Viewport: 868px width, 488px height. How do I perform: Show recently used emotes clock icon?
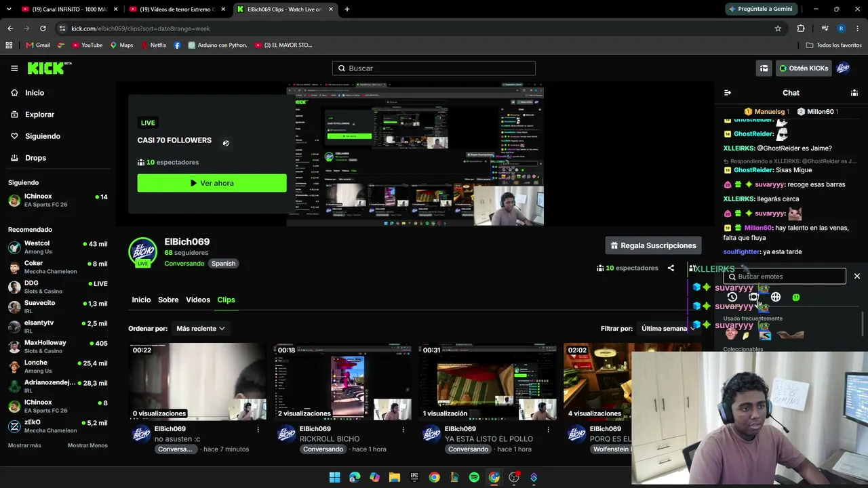(732, 297)
